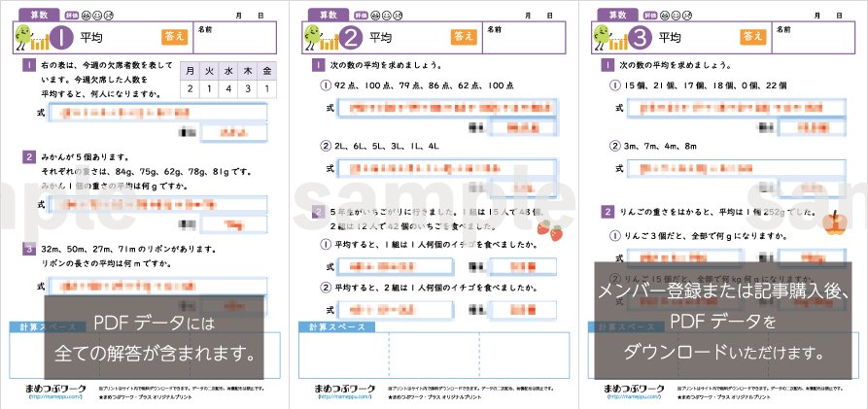Click question '平均すると、1組は1人何個のイチゴを食べましたか。'
The height and width of the screenshot is (409, 868).
(437, 245)
